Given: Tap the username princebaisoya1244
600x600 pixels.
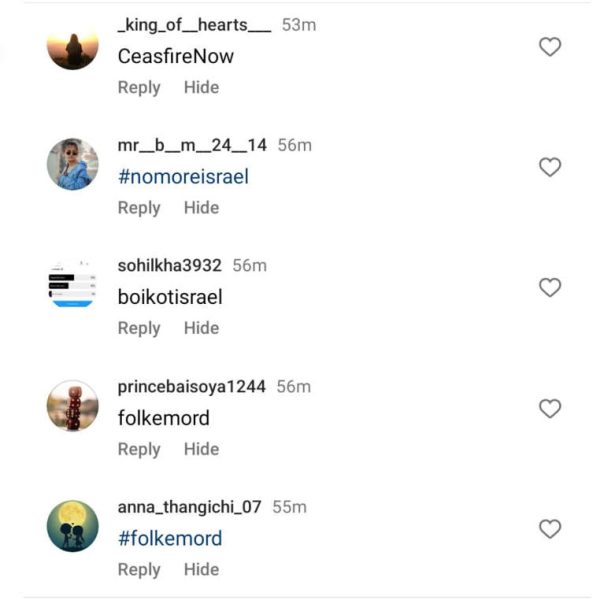Looking at the screenshot, I should pos(192,387).
